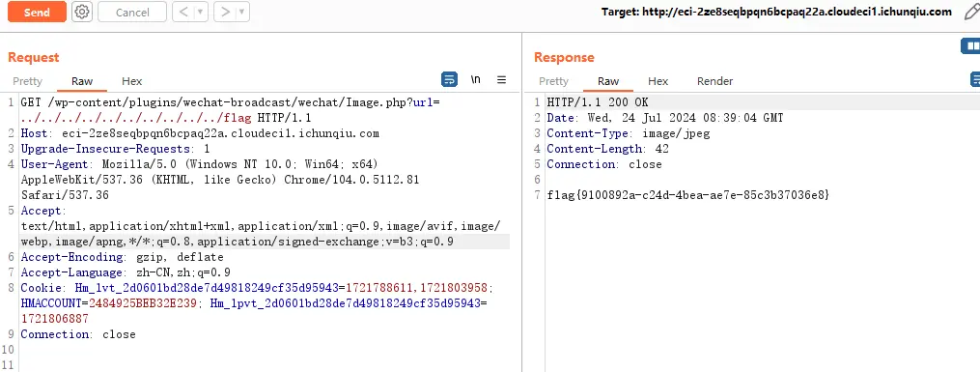Click the 'HTTP/1.1 200 OK' status line
980x372 pixels.
[598, 101]
